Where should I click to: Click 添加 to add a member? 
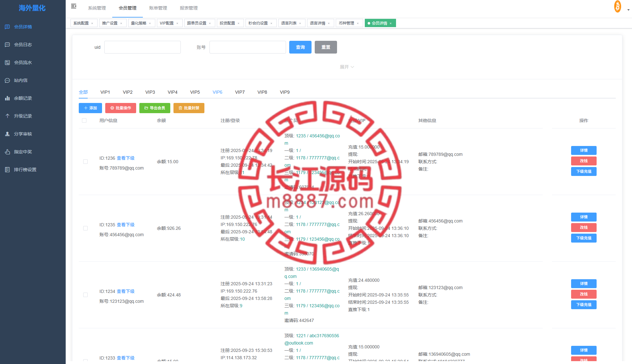(90, 108)
